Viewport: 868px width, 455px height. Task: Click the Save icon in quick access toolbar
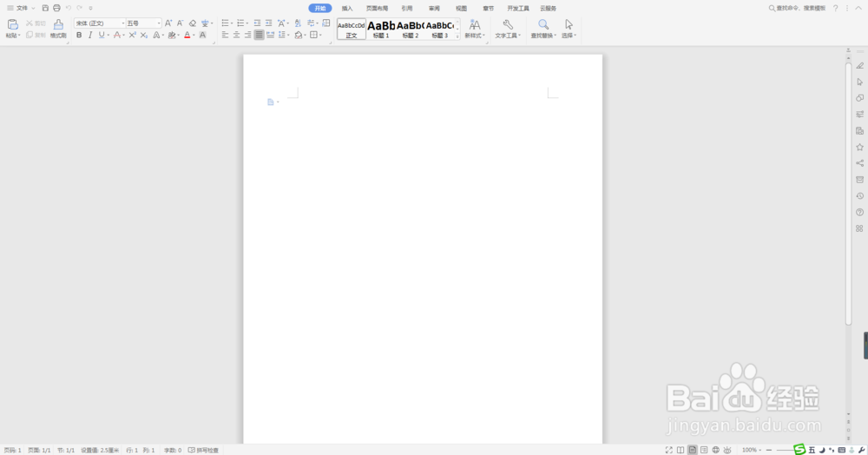(x=45, y=9)
